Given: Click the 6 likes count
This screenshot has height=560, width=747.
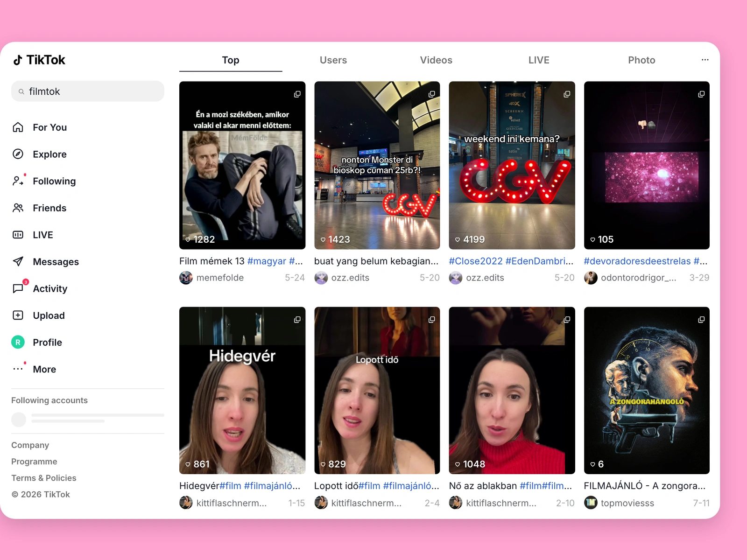Looking at the screenshot, I should (601, 464).
